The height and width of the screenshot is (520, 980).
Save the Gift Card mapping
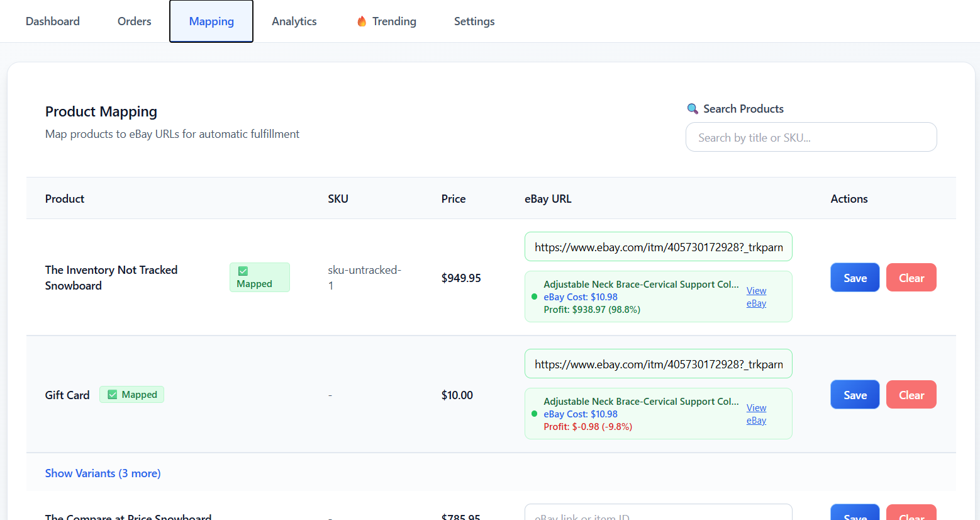click(855, 395)
